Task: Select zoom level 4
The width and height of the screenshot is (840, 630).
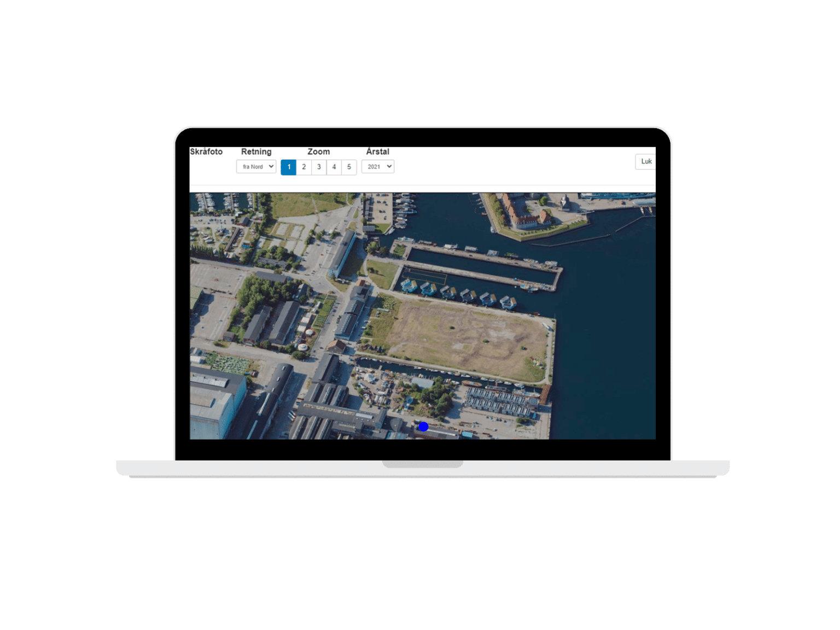Action: 334,167
